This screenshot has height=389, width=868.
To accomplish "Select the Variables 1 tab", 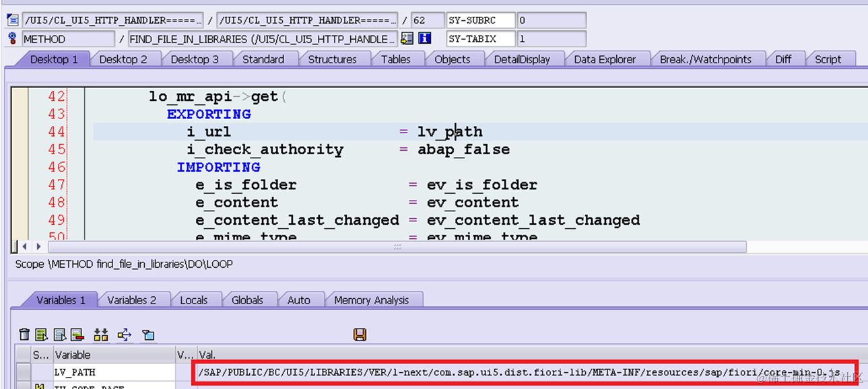I will click(61, 300).
